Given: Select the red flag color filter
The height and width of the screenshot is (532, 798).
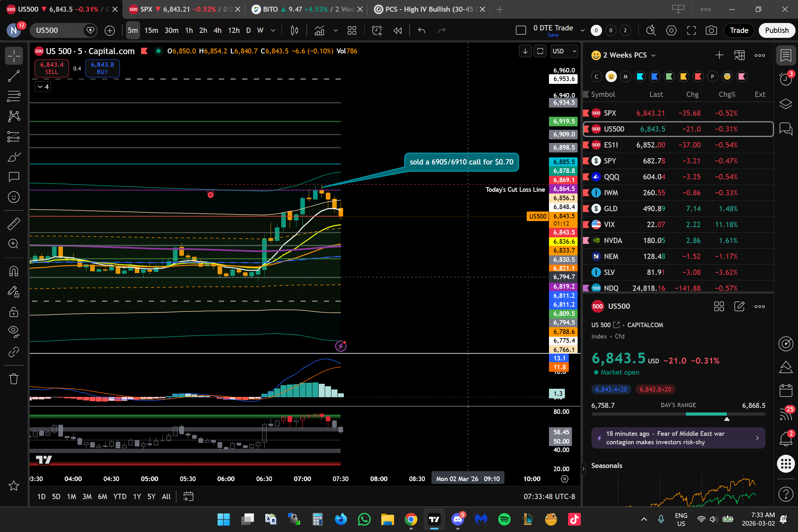Looking at the screenshot, I should pyautogui.click(x=698, y=76).
